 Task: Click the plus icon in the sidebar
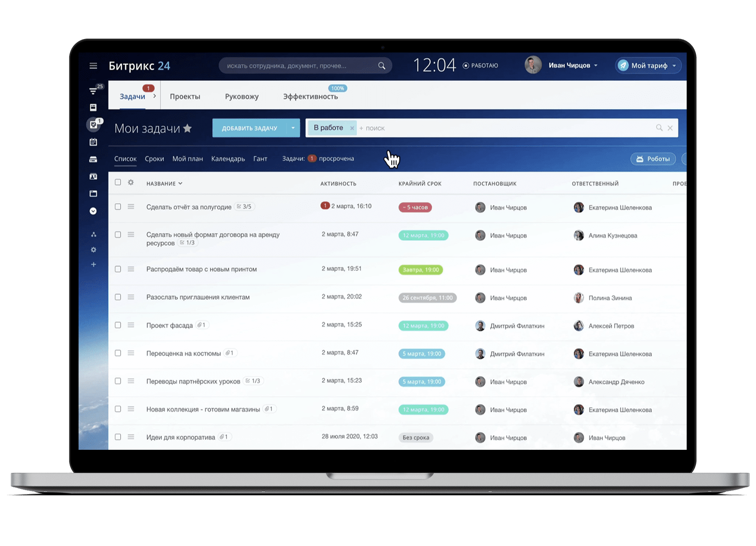point(94,264)
